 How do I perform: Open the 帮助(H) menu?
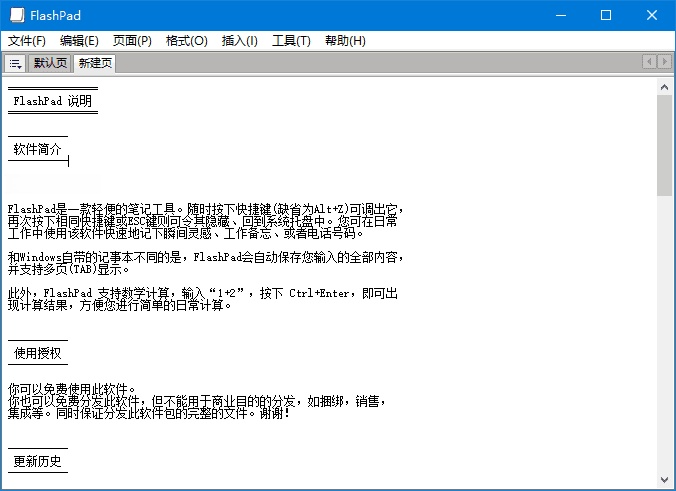tap(345, 41)
